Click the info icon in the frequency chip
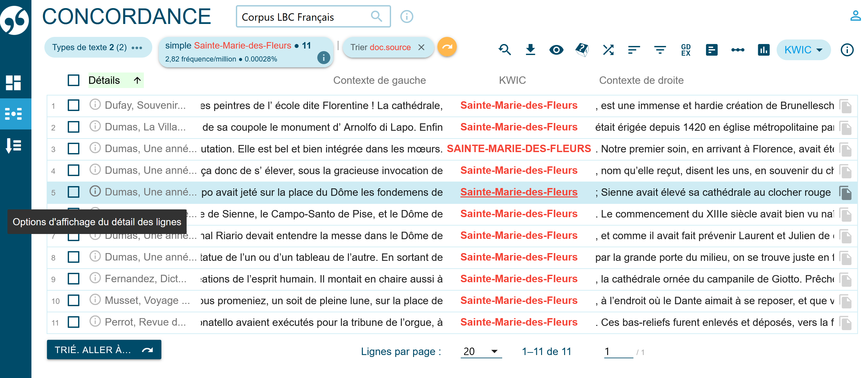 coord(323,58)
